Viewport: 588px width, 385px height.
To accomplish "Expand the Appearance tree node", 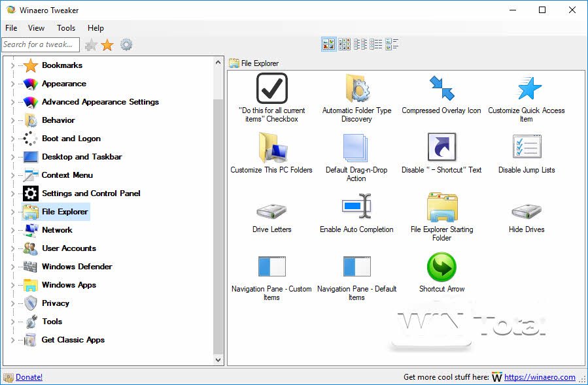I will (x=12, y=84).
